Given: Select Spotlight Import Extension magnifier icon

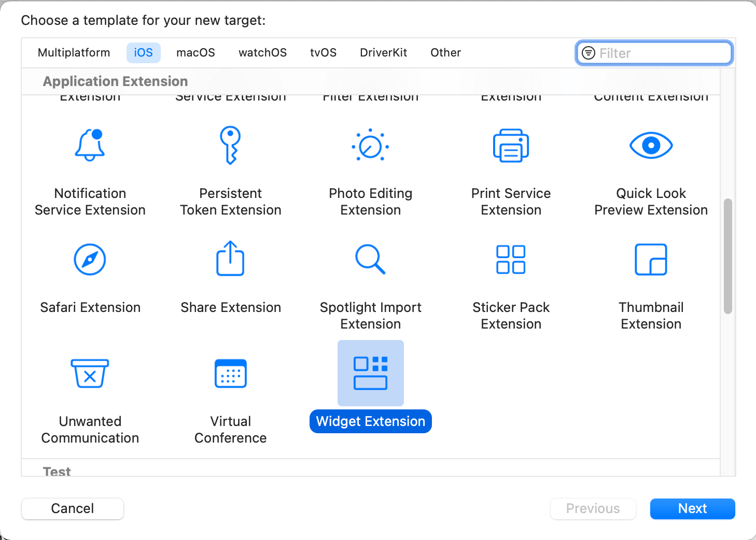Looking at the screenshot, I should click(370, 259).
